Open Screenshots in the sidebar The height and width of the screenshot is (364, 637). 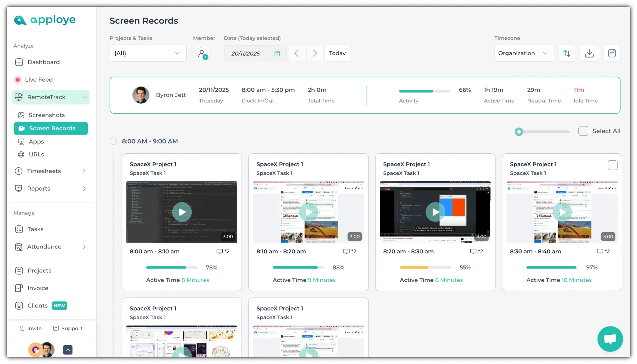pyautogui.click(x=47, y=115)
